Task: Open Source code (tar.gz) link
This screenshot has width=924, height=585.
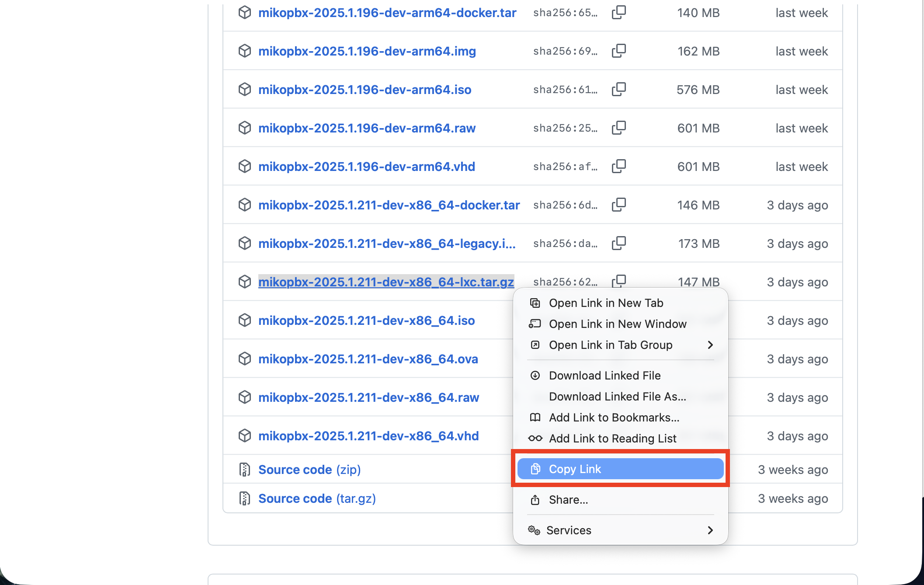Action: [316, 498]
